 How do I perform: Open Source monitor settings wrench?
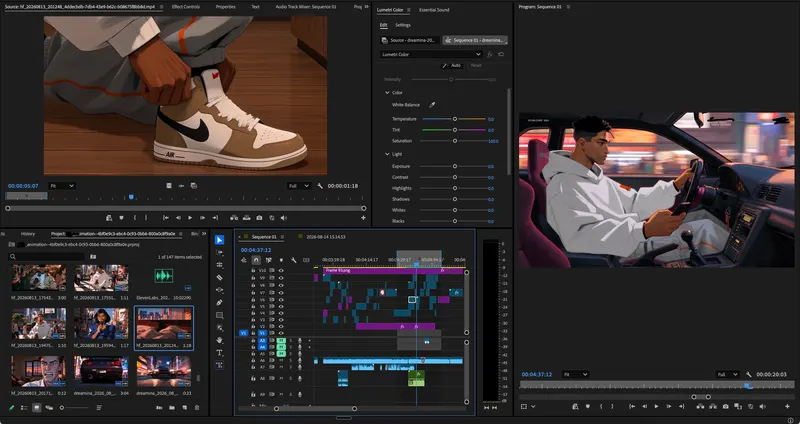coord(320,186)
